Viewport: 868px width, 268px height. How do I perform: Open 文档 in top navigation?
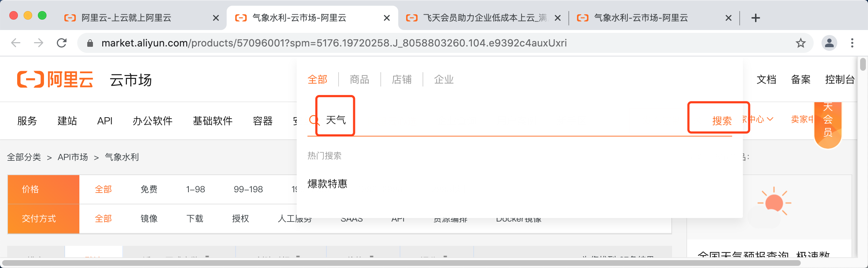[766, 79]
